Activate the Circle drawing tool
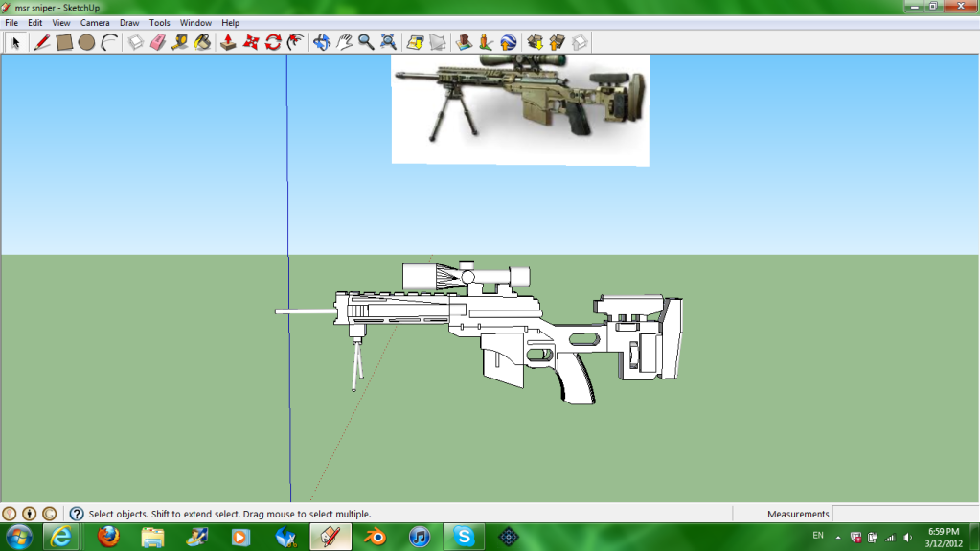 tap(86, 42)
